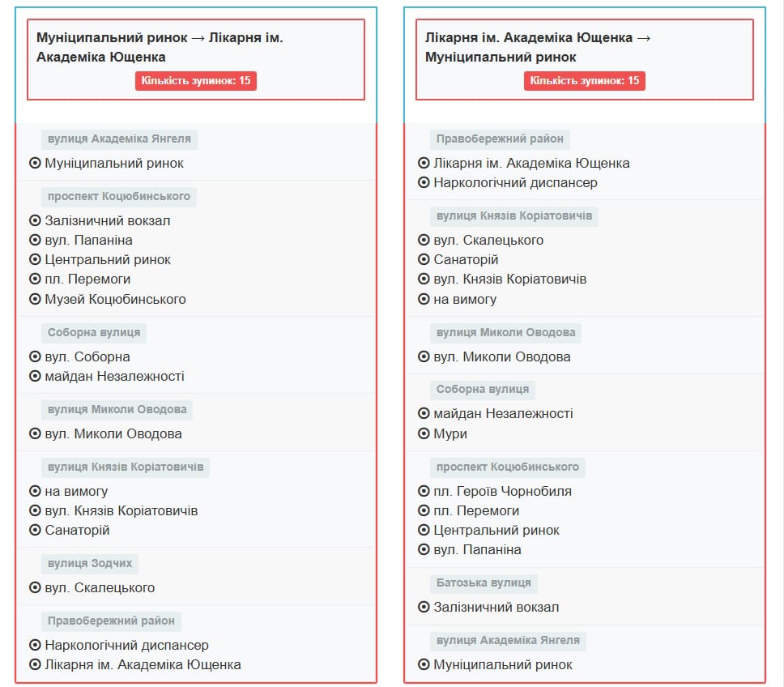Click marker of Залізничний вокзал in route toward Лікарня
Screen dimensions: 784x687
pyautogui.click(x=35, y=220)
